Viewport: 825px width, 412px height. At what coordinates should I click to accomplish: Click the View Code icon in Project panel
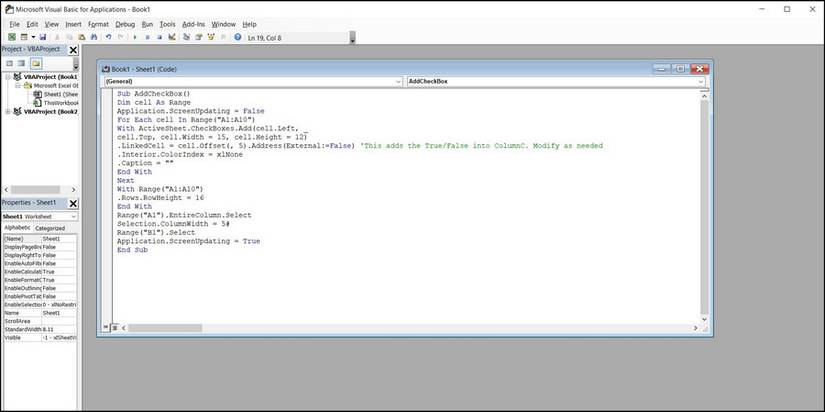coord(9,63)
